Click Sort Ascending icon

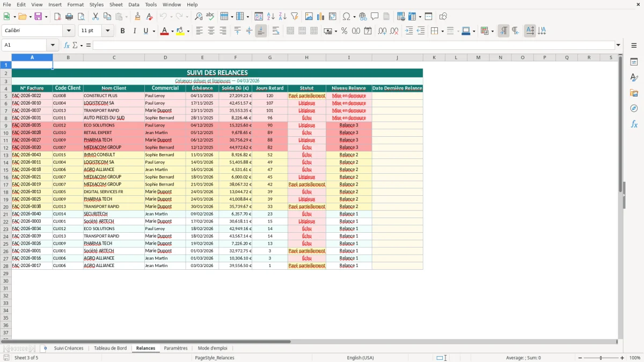pyautogui.click(x=271, y=17)
